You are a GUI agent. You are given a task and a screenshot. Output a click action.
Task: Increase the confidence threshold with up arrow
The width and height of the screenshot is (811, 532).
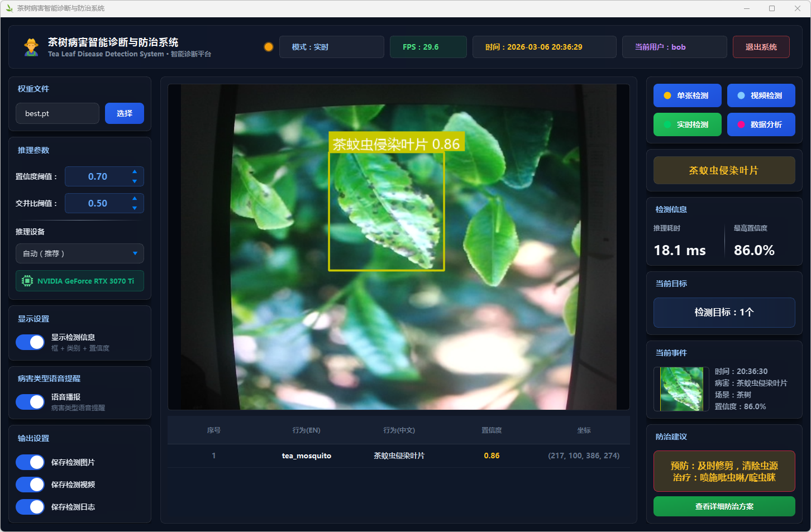tap(135, 172)
